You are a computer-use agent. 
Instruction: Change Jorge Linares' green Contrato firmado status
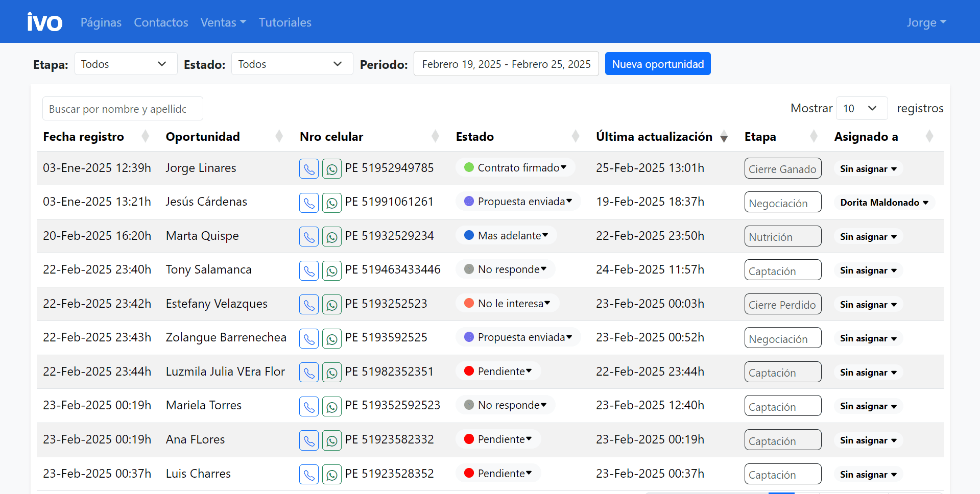tap(516, 168)
